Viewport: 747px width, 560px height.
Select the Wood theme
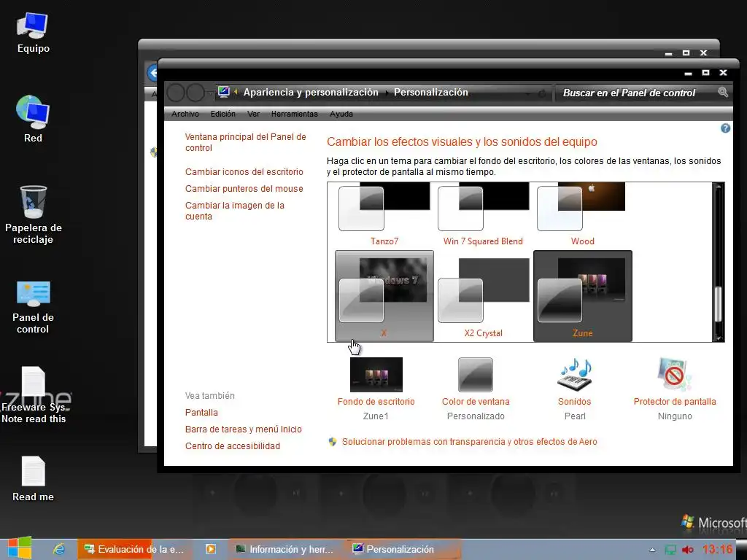coord(582,214)
